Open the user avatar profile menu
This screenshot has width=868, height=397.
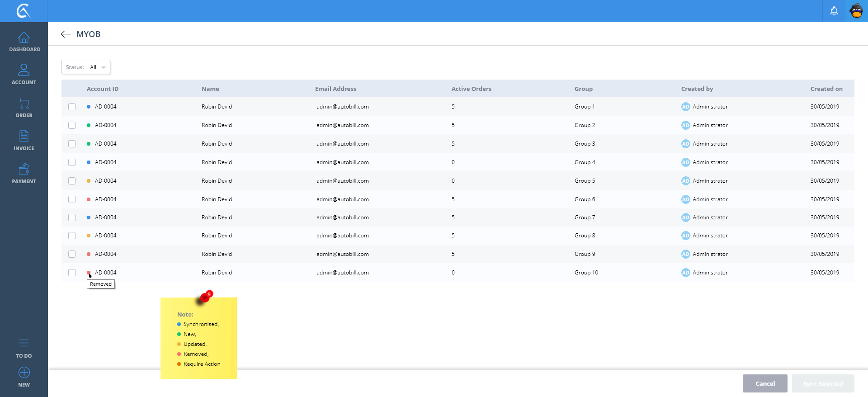coord(856,11)
